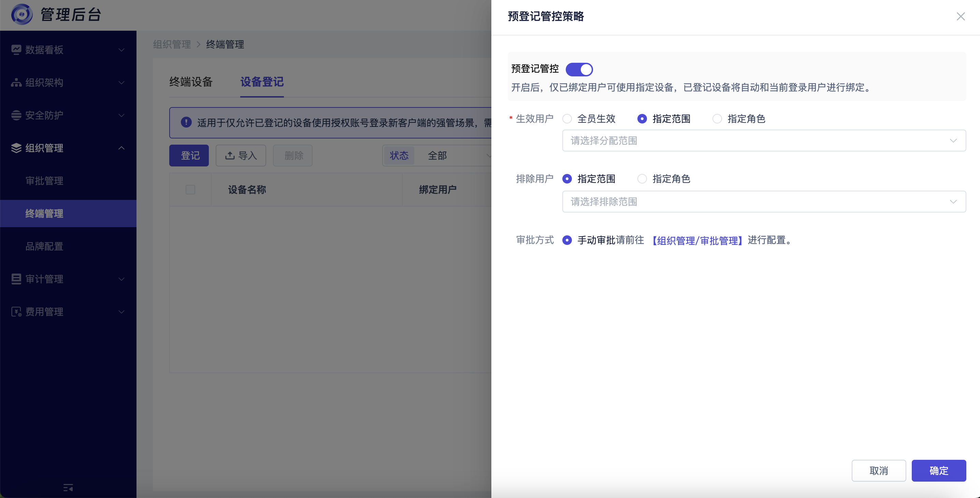
Task: Open the 【组织管理/审批管理】 link
Action: pyautogui.click(x=697, y=240)
